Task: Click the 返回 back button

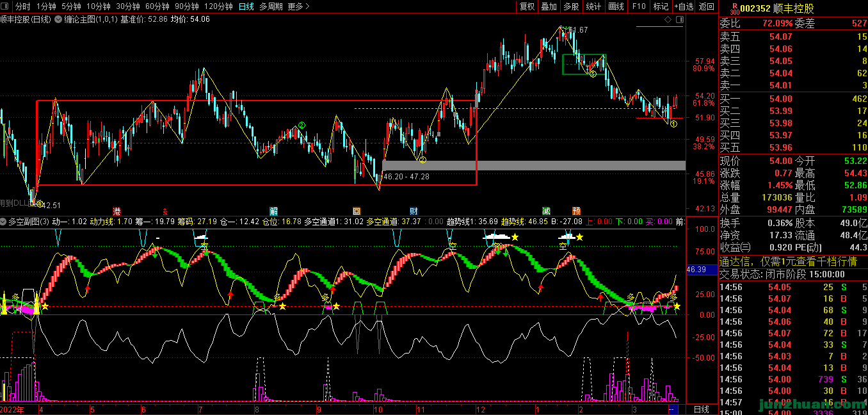Action: (707, 6)
